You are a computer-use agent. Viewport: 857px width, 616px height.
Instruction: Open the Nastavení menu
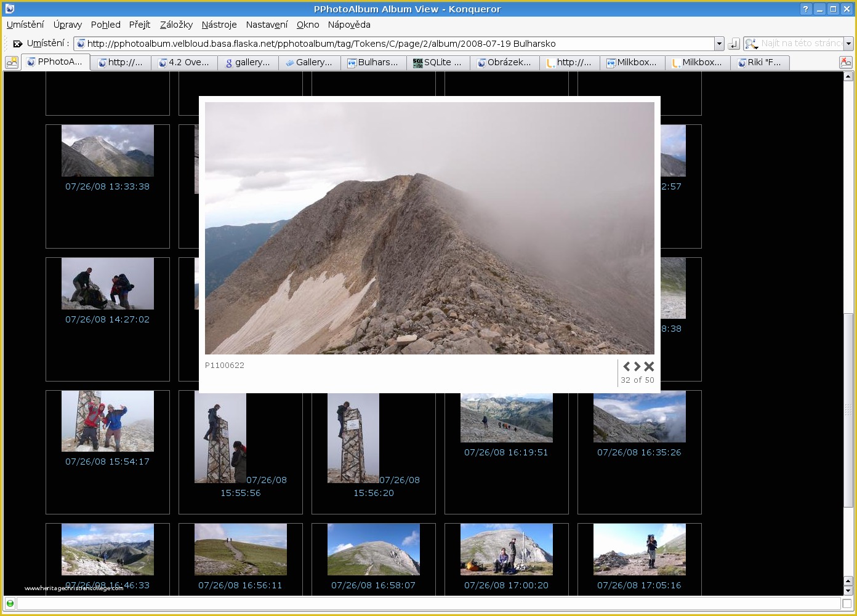[267, 25]
